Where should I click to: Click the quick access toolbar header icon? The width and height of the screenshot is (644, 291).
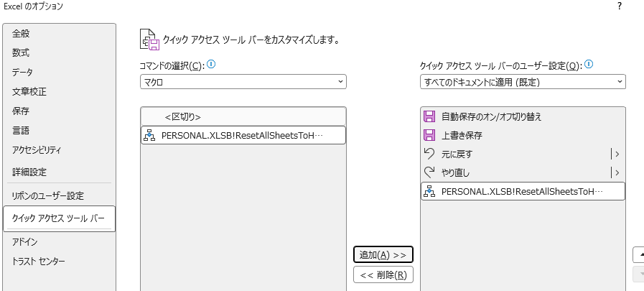point(149,40)
